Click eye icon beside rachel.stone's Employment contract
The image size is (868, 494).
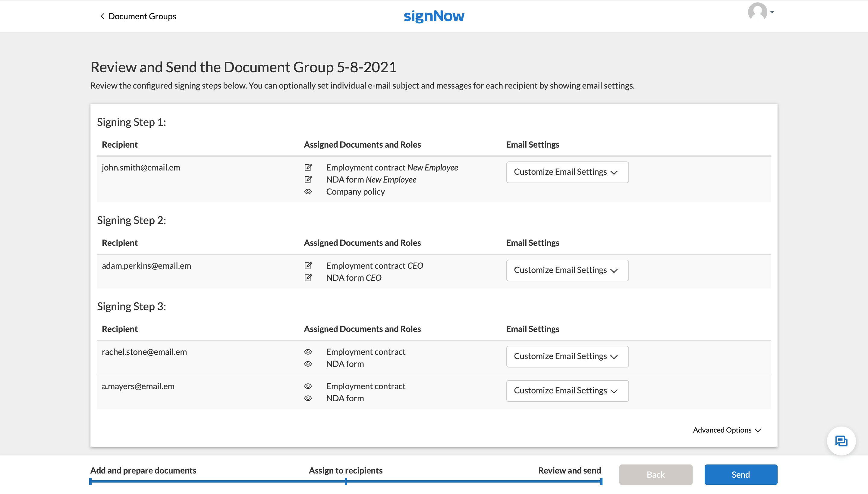click(308, 352)
